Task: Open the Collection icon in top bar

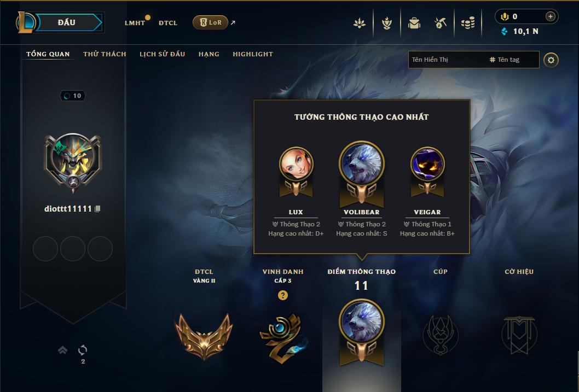Action: [x=360, y=23]
